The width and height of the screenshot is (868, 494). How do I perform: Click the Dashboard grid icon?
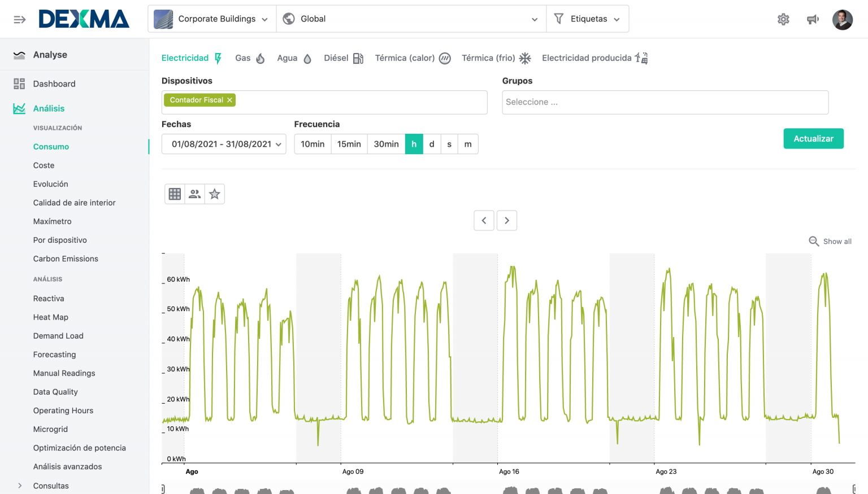click(x=19, y=84)
